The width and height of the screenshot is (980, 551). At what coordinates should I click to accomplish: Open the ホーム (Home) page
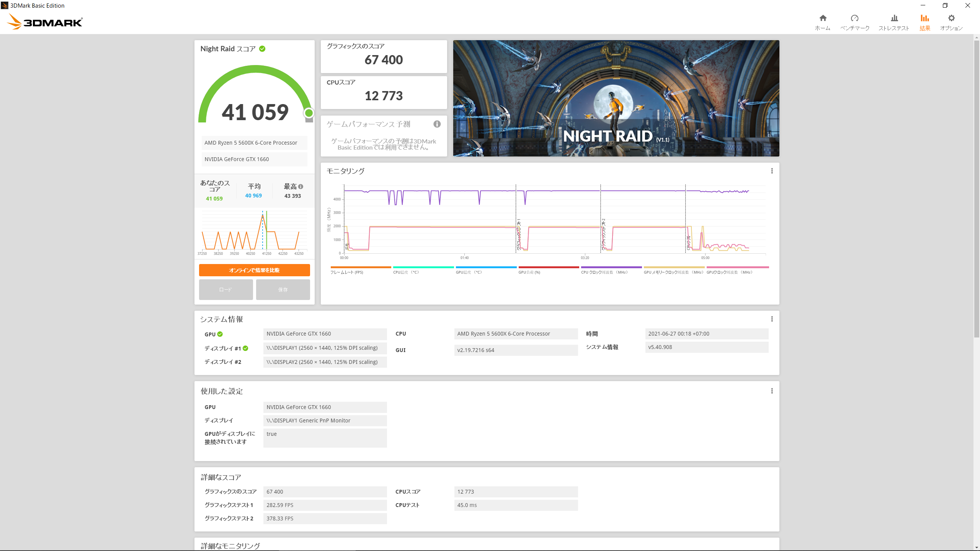(823, 23)
